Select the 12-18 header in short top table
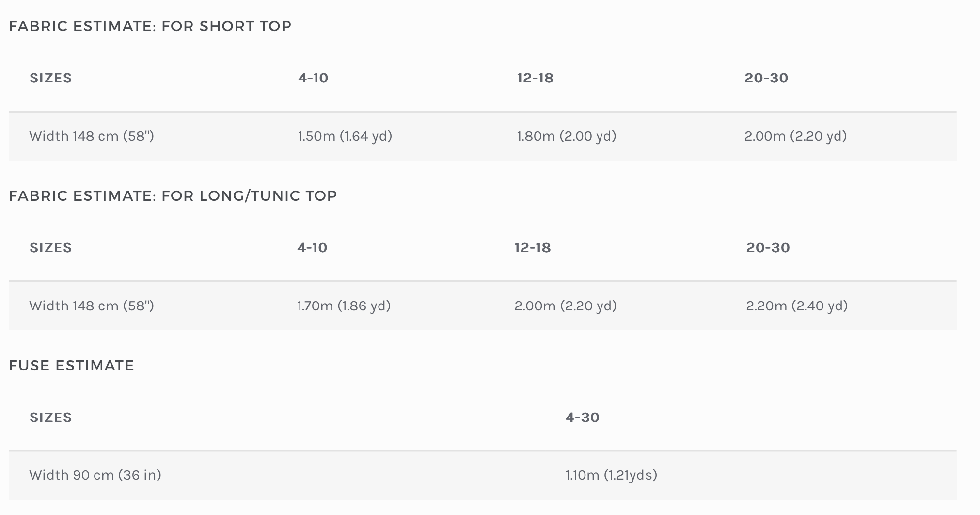The image size is (980, 515). coord(535,78)
